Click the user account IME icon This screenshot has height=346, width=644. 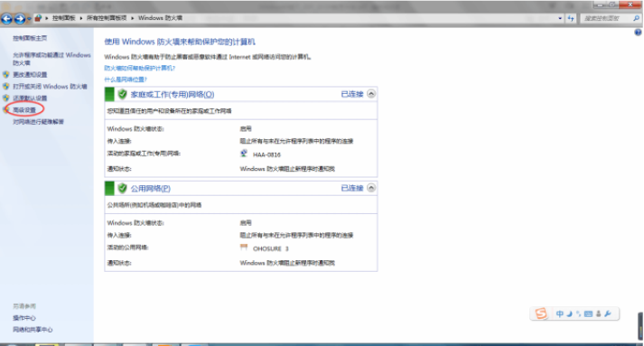pos(599,314)
